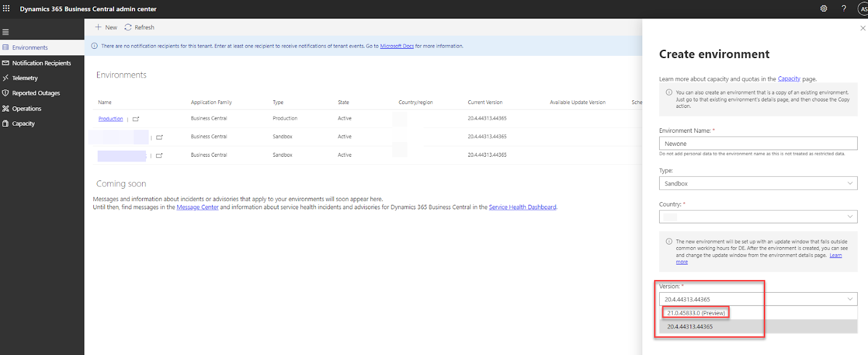Select version 20.4.44313.44365 from list
Viewport: 868px width, 355px height.
690,327
